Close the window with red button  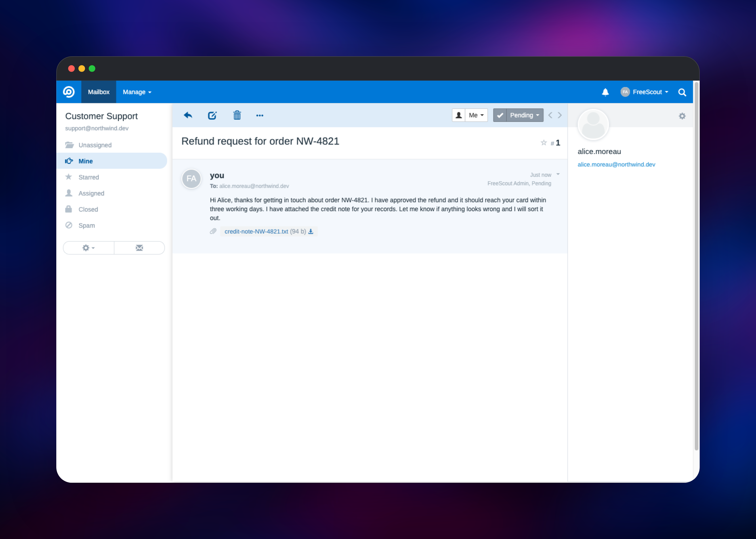point(71,68)
